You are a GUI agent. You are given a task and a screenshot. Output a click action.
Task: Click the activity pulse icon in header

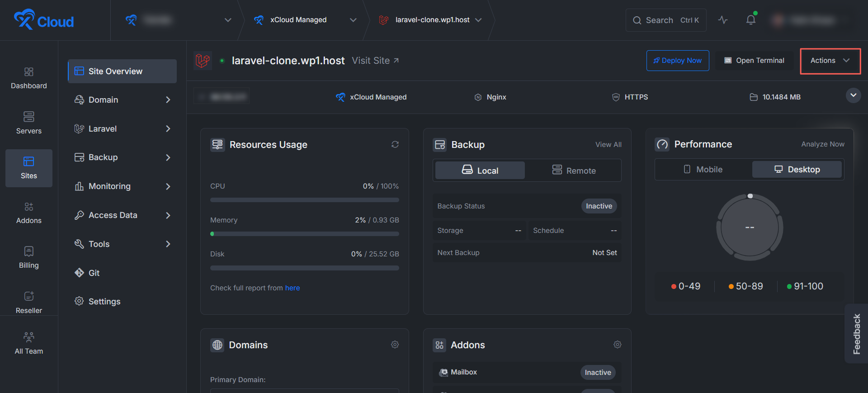(723, 20)
